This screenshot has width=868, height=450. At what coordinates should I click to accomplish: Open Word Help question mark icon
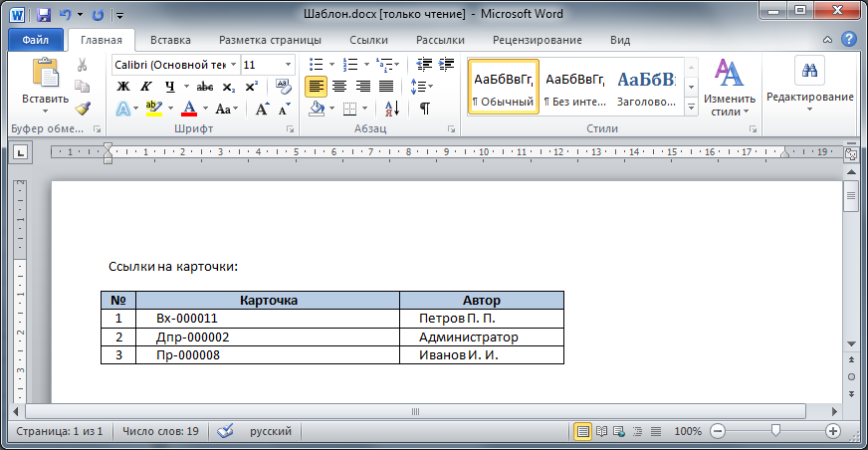pyautogui.click(x=849, y=40)
